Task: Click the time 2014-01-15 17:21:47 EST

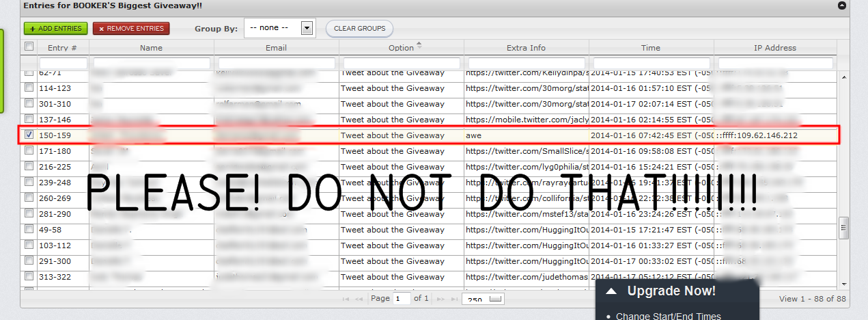Action: pyautogui.click(x=652, y=229)
